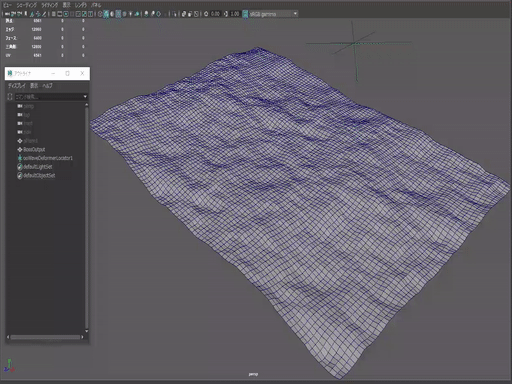Image resolution: width=512 pixels, height=384 pixels.
Task: Click the Outliner horizontal scrollbar
Action: point(45,337)
